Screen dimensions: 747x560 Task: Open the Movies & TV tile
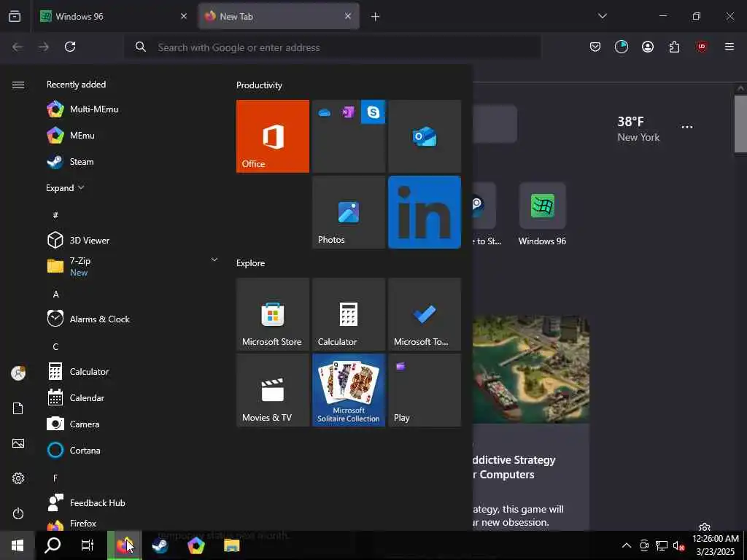click(273, 390)
